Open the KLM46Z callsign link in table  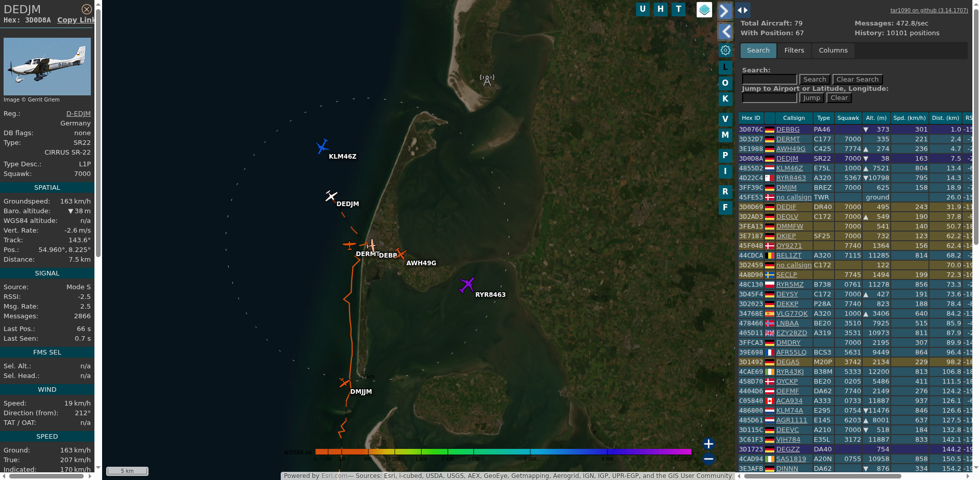pos(789,168)
